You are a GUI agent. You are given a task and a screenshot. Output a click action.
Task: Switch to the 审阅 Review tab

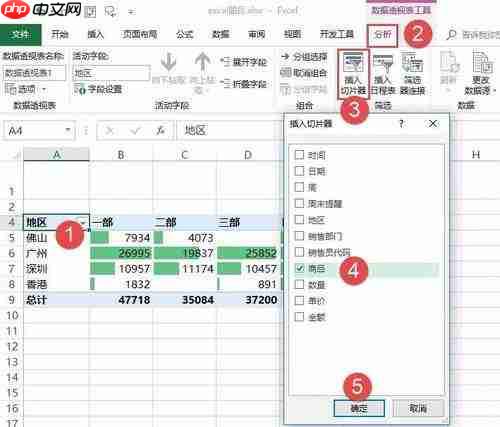pyautogui.click(x=257, y=34)
